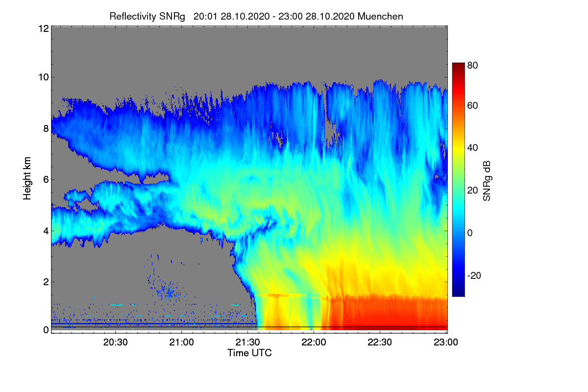Image resolution: width=588 pixels, height=392 pixels.
Task: Click the 21:00 time tick label
Action: point(182,343)
